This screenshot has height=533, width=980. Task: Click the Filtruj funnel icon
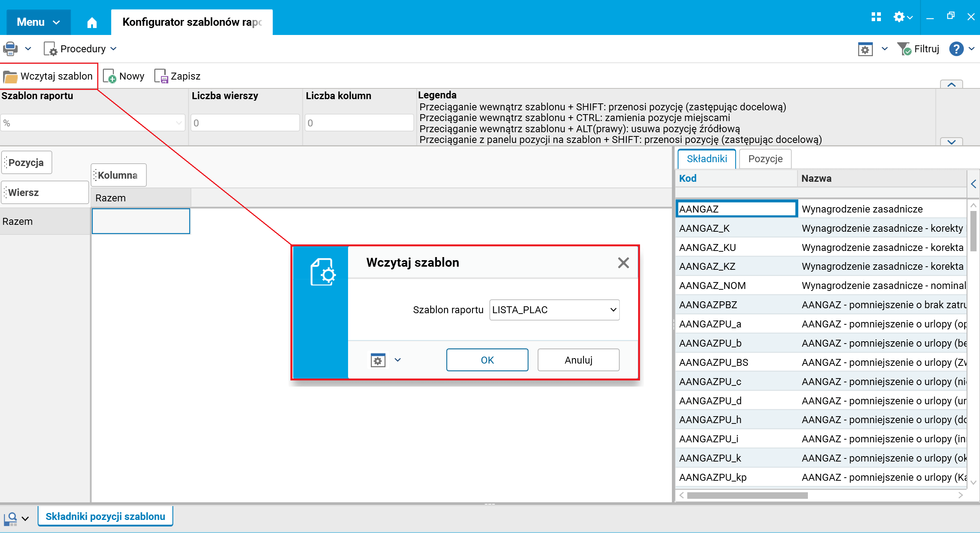[904, 49]
